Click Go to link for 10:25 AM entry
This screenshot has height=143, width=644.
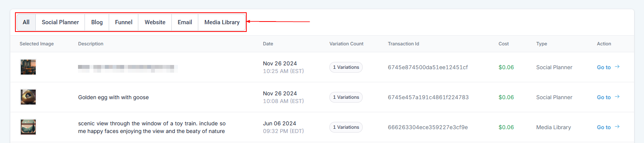click(x=604, y=67)
